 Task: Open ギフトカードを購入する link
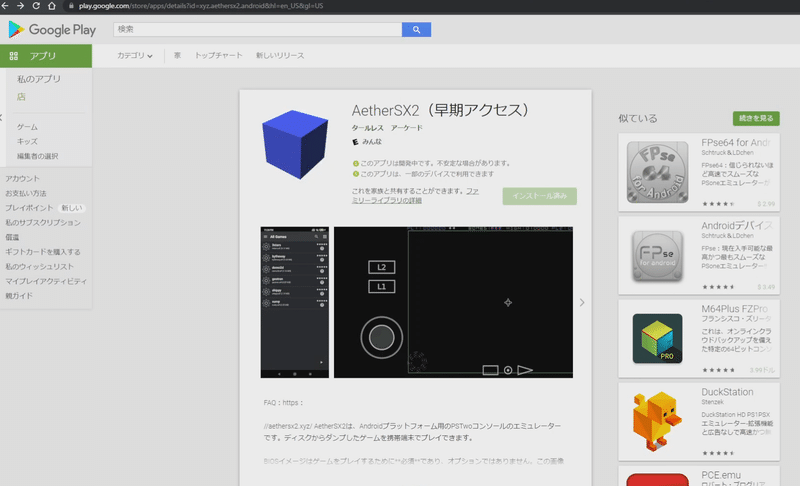43,252
